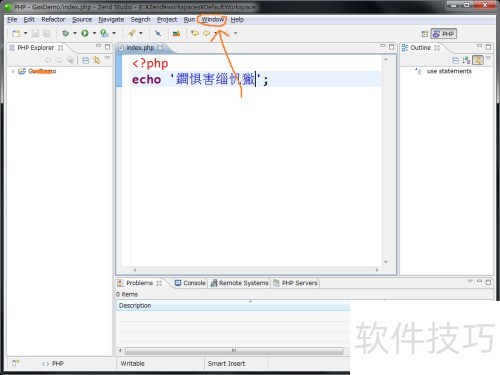This screenshot has width=500, height=375.
Task: Select use statements in Outline
Action: pos(449,71)
